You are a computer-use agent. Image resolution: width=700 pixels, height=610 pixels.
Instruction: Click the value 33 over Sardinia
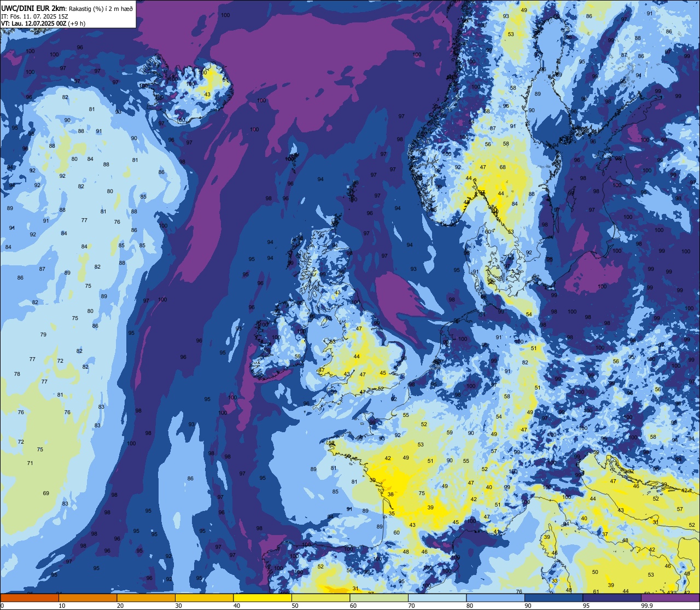tap(555, 581)
